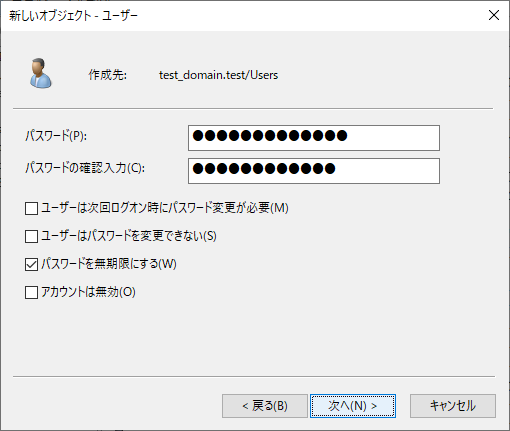
Task: Click the dialog title 新しいオブジェクト - ユーザー
Action: 73,16
